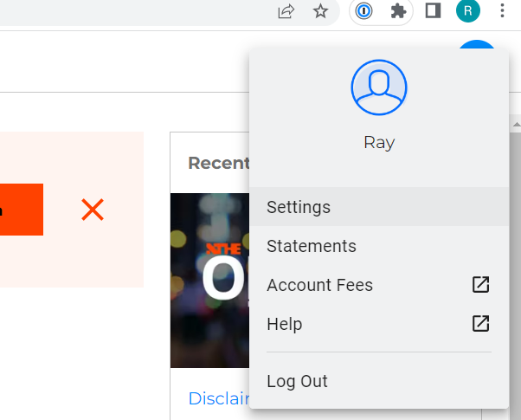The image size is (521, 420).
Task: Open the Chrome three-dot menu
Action: [502, 10]
